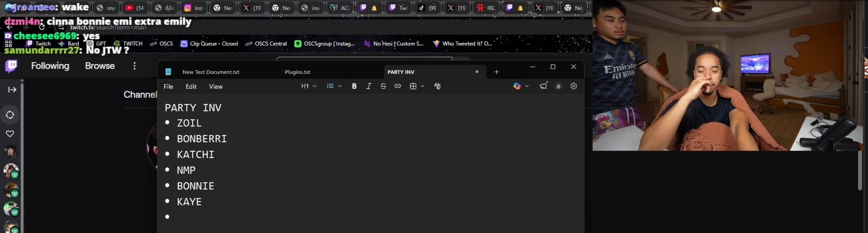Open the OSCSgroup Instagram bookmark
The width and height of the screenshot is (868, 233).
click(324, 43)
